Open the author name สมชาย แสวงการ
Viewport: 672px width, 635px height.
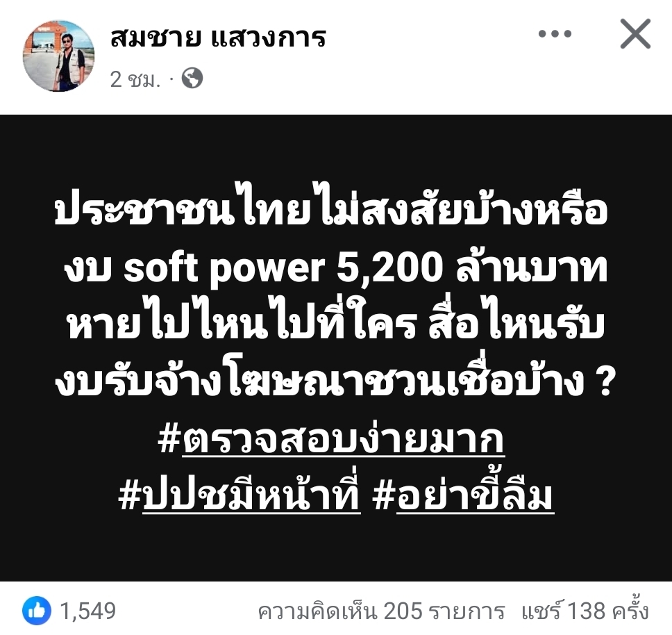click(x=218, y=38)
